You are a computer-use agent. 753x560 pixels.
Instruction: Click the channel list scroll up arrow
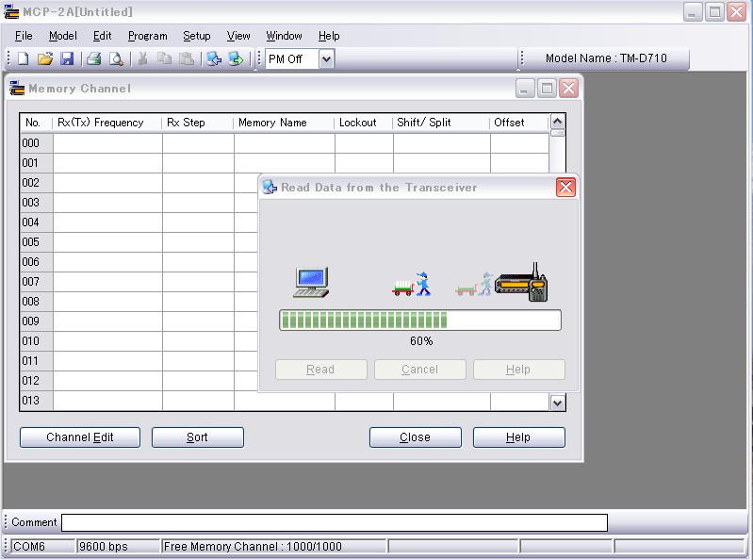pyautogui.click(x=557, y=121)
